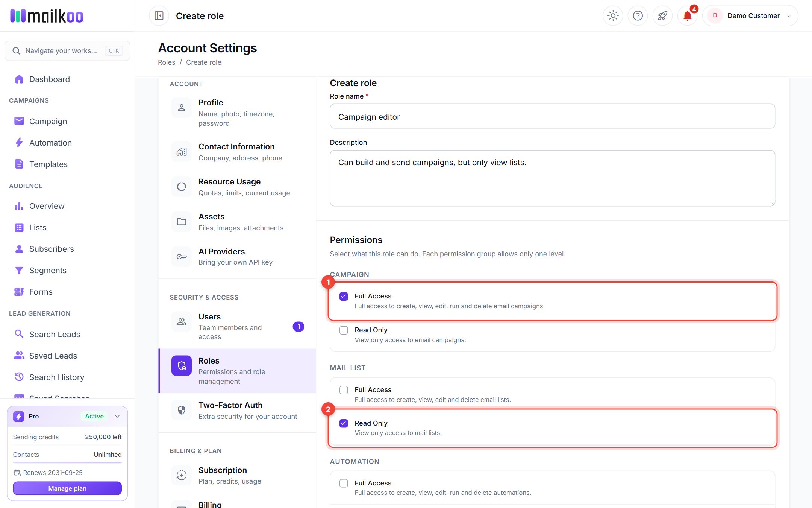Screen dimensions: 812x508
Task: Open Subscription settings section
Action: [x=237, y=476]
